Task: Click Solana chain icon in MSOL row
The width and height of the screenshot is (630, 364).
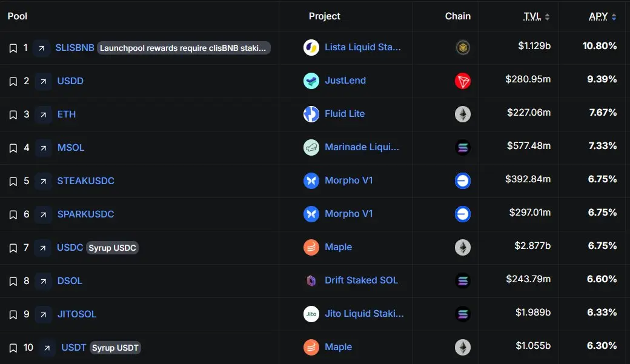Action: [x=463, y=148]
